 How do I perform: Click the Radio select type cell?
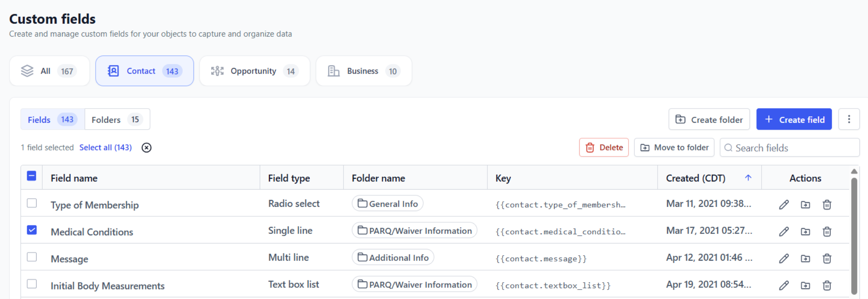tap(294, 203)
